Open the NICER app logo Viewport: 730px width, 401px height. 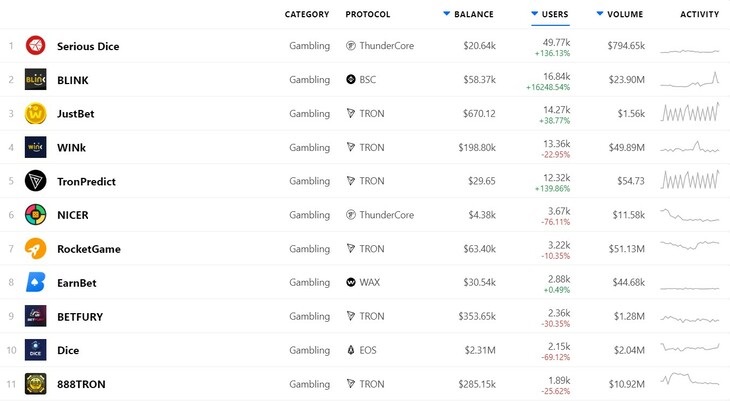point(35,215)
